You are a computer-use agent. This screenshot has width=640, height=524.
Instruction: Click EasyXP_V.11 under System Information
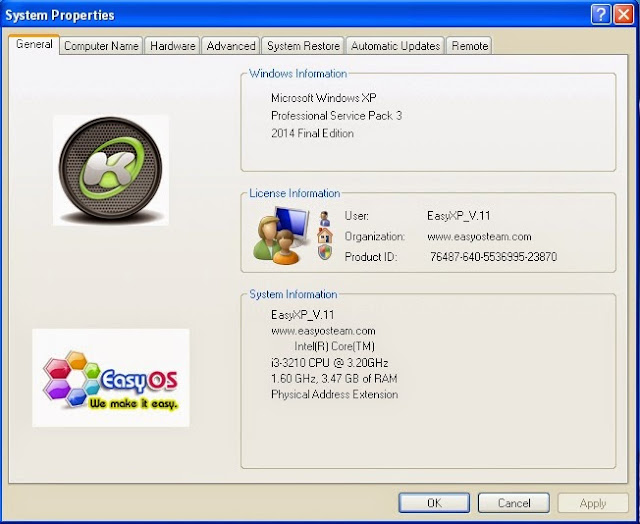tap(302, 315)
